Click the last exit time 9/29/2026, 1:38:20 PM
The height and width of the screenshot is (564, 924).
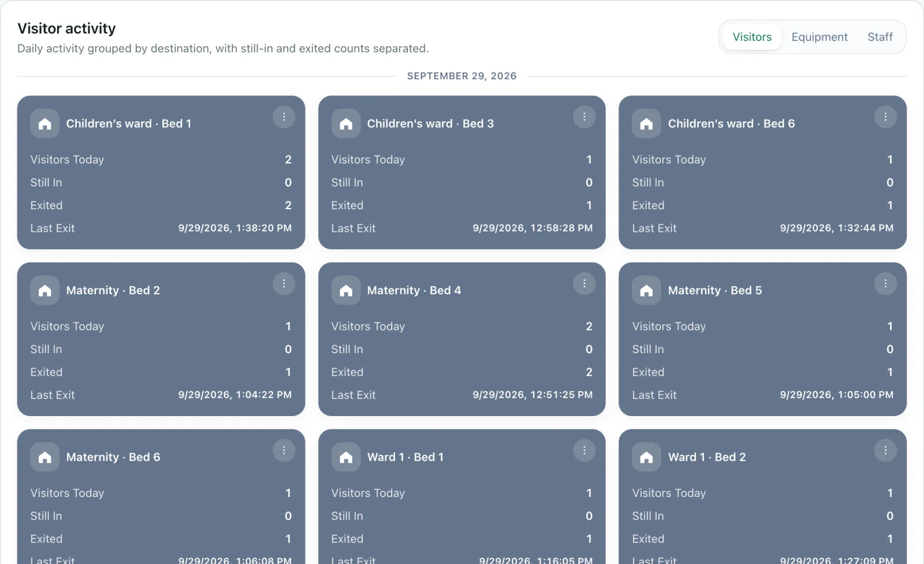[235, 228]
